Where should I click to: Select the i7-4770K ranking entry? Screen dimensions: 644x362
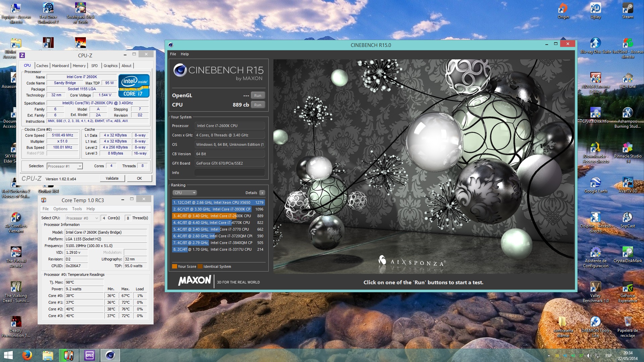tap(218, 223)
